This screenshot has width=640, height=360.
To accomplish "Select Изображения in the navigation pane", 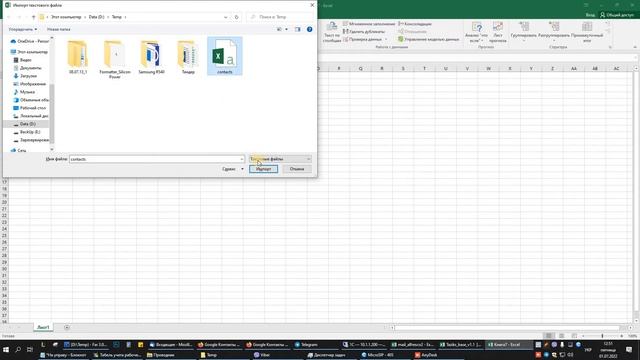I will click(x=30, y=84).
